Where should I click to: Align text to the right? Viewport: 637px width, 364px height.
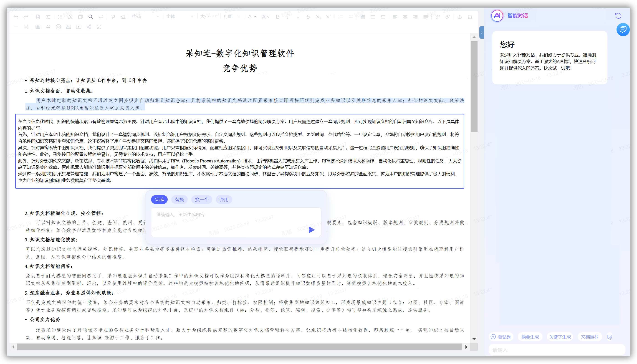(415, 17)
